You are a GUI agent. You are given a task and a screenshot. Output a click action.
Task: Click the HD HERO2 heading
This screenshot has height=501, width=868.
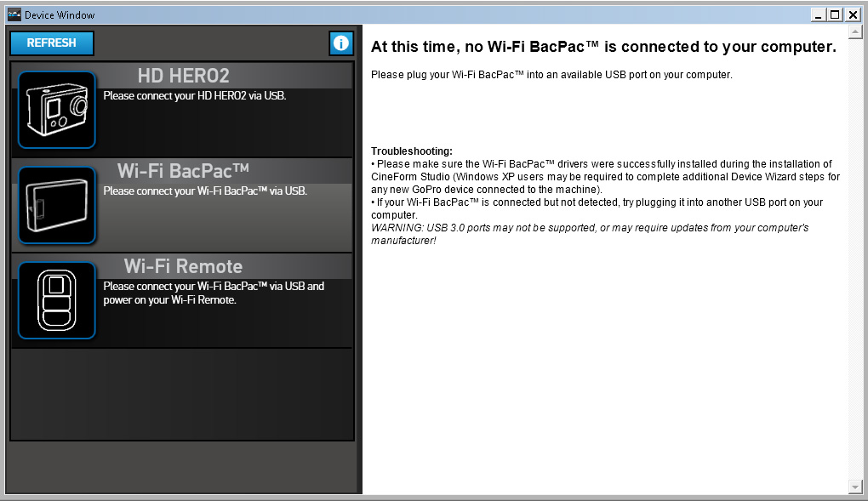(183, 76)
